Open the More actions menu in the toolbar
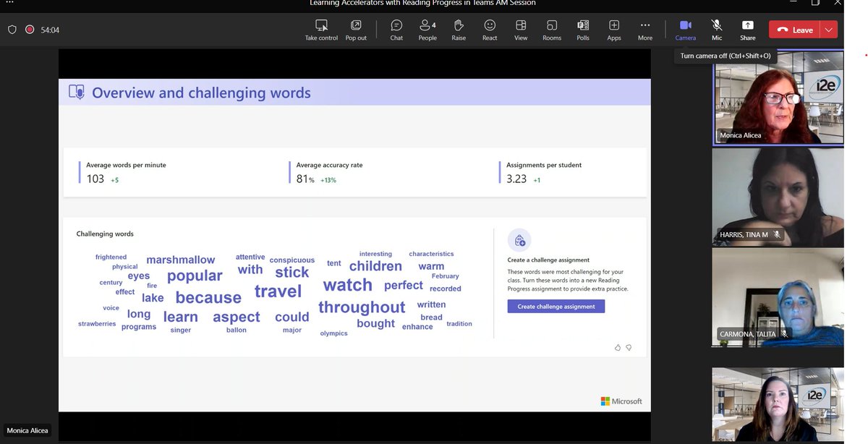 pos(644,29)
